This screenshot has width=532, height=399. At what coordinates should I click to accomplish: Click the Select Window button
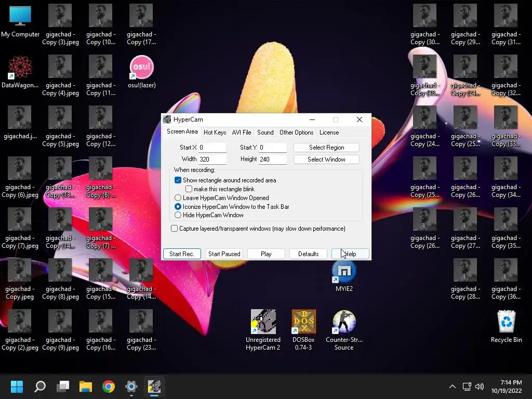click(326, 159)
